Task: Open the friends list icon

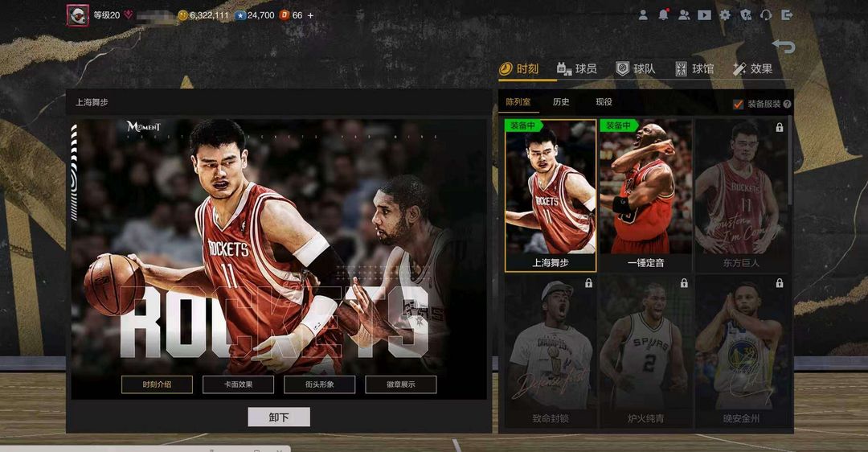Action: (x=684, y=15)
